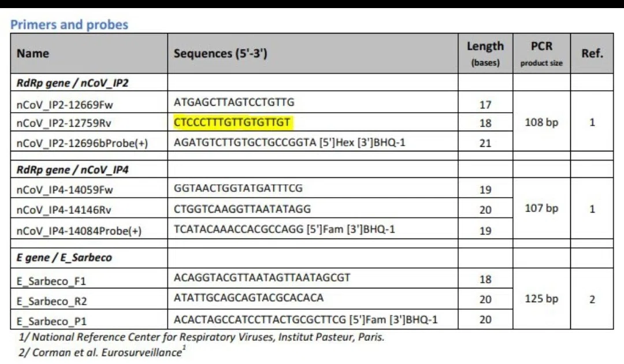The image size is (624, 364).
Task: Select the nCoV_IP2-12759Rv primer name
Action: pyautogui.click(x=64, y=123)
